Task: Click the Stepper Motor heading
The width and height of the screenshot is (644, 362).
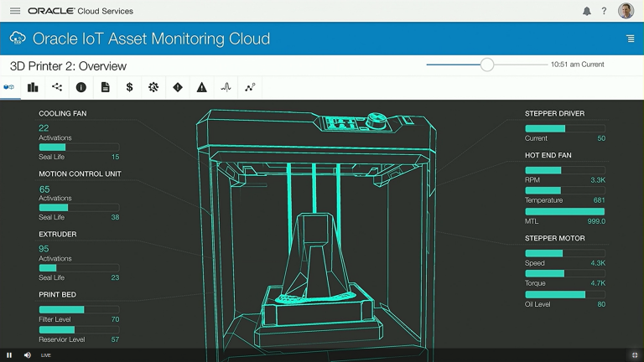Action: (554, 238)
